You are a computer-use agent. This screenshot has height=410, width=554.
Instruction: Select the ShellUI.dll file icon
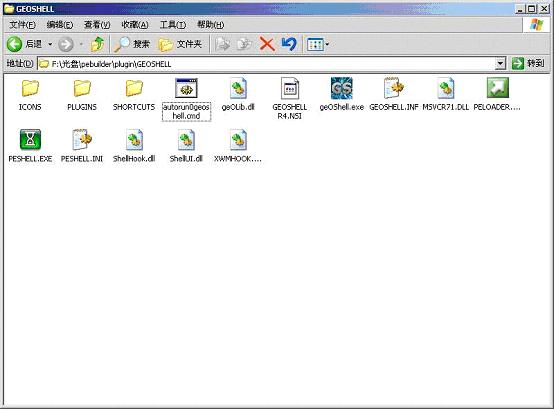pos(186,140)
